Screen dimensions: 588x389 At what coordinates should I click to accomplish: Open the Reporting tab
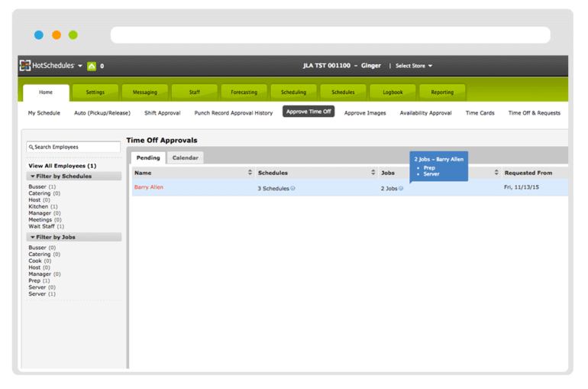442,92
